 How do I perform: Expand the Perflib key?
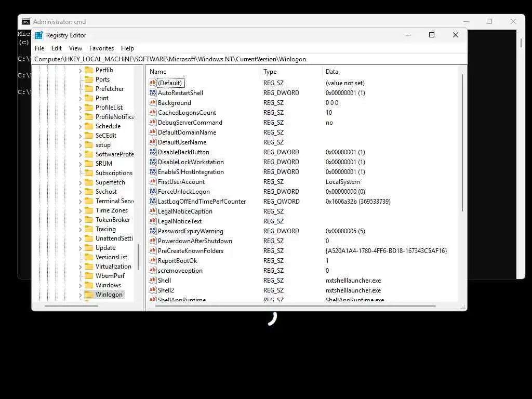coord(80,71)
